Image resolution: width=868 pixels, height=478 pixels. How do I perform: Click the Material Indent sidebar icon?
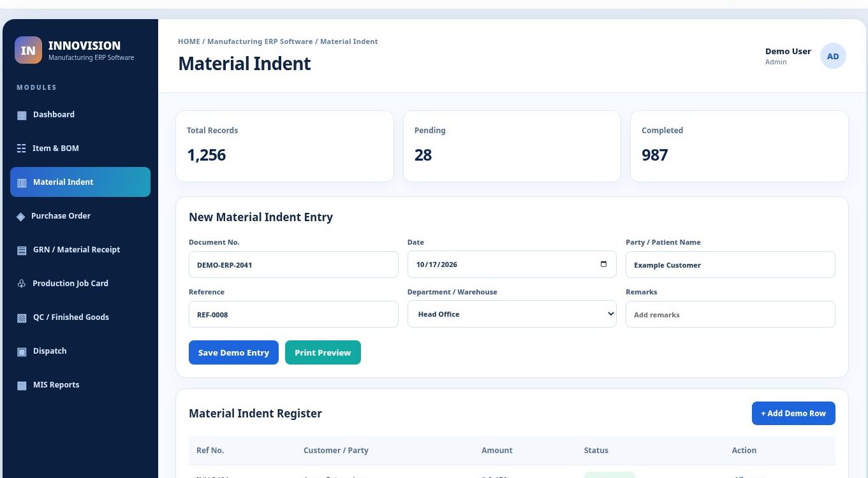(22, 183)
